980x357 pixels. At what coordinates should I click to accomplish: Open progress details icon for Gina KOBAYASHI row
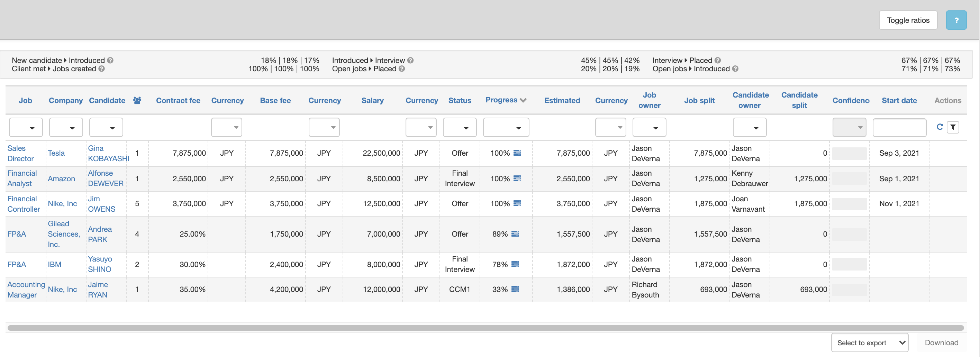click(517, 153)
